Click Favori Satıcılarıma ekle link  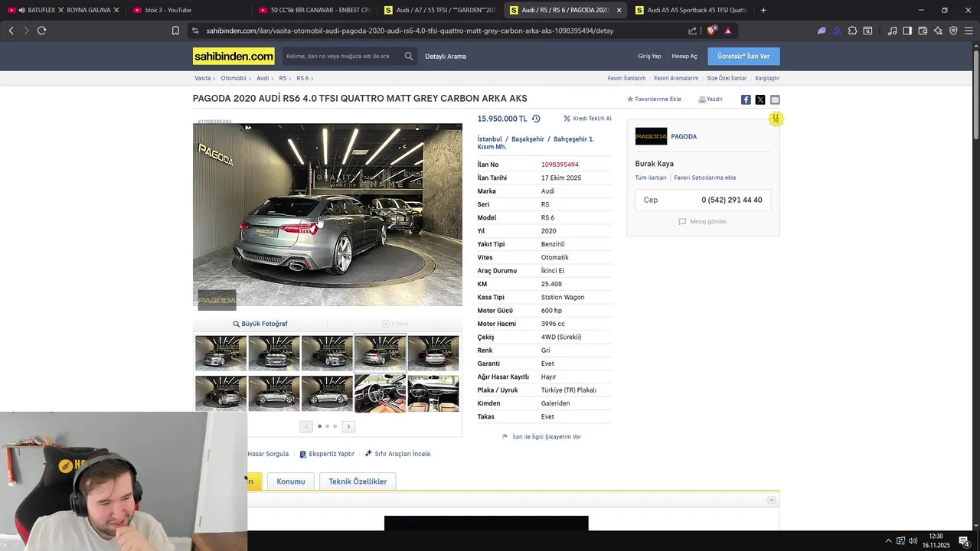click(x=705, y=178)
